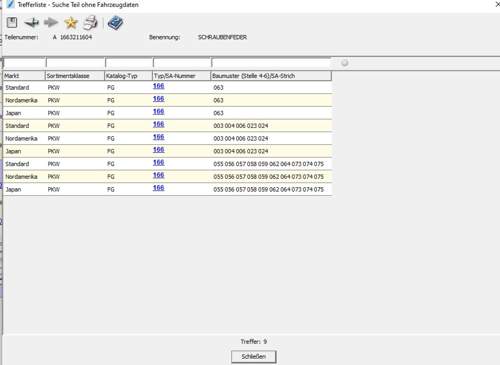Click the filter field above Markt column
Screen dimensions: 500x365
[x=24, y=63]
